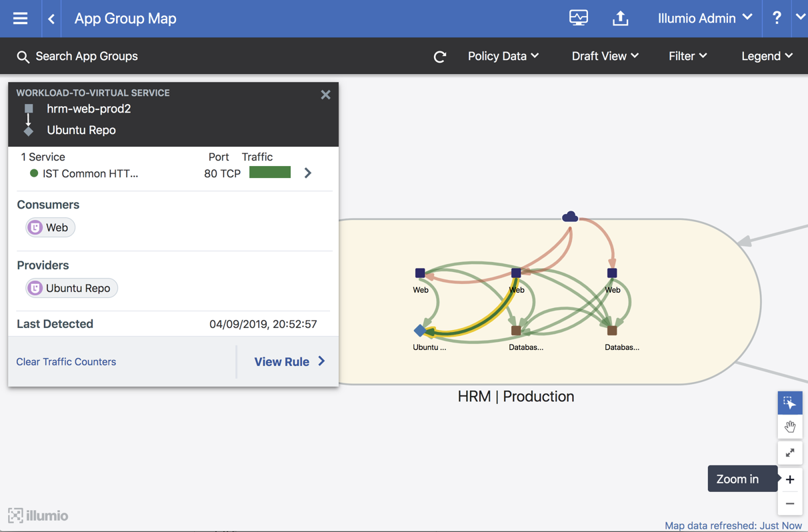808x532 pixels.
Task: Select the rightmost Database node
Action: click(x=612, y=330)
